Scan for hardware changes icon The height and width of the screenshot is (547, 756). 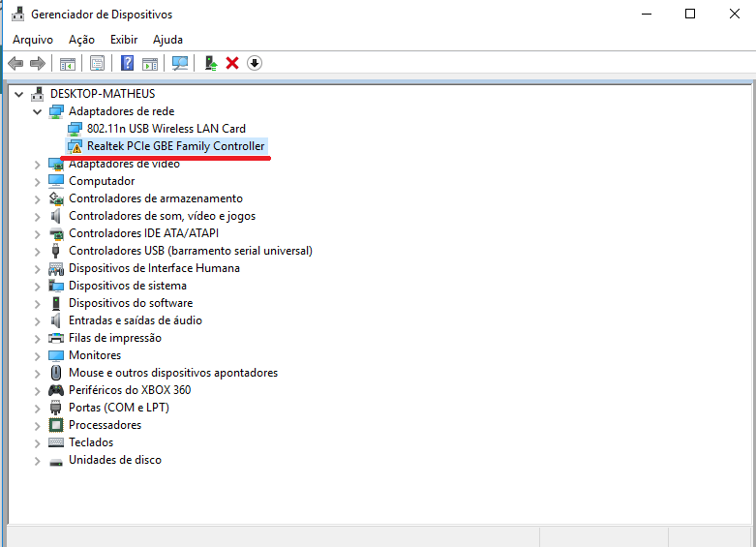pyautogui.click(x=180, y=63)
